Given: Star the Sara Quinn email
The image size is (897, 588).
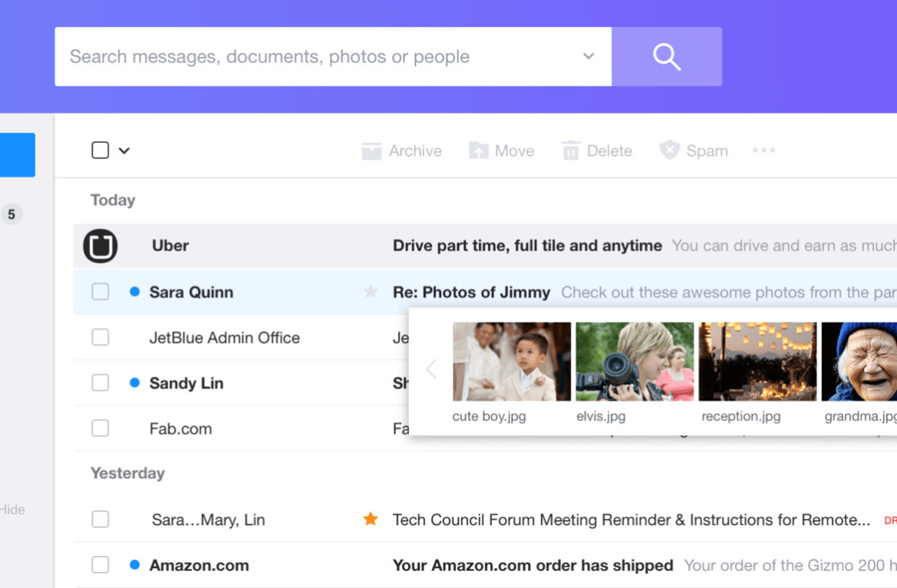Looking at the screenshot, I should point(370,292).
